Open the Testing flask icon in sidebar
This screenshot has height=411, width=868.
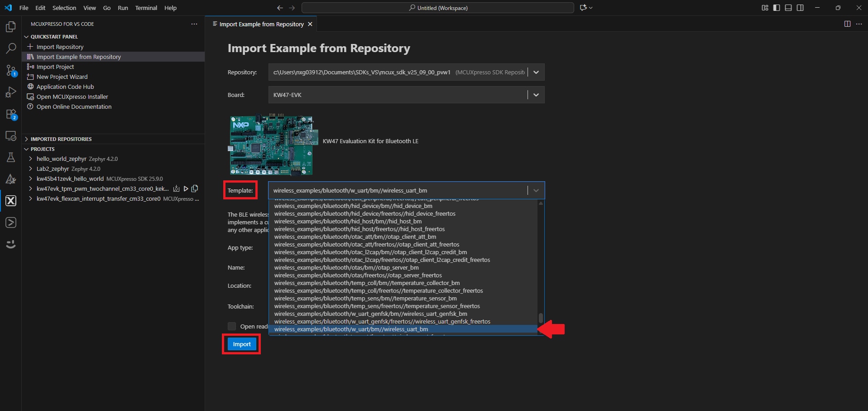point(10,157)
